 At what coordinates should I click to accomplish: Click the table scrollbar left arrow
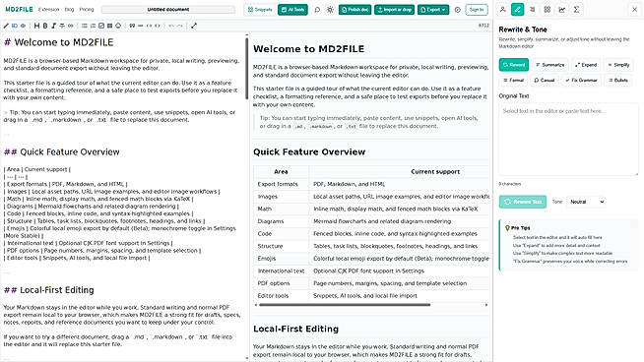(256, 305)
